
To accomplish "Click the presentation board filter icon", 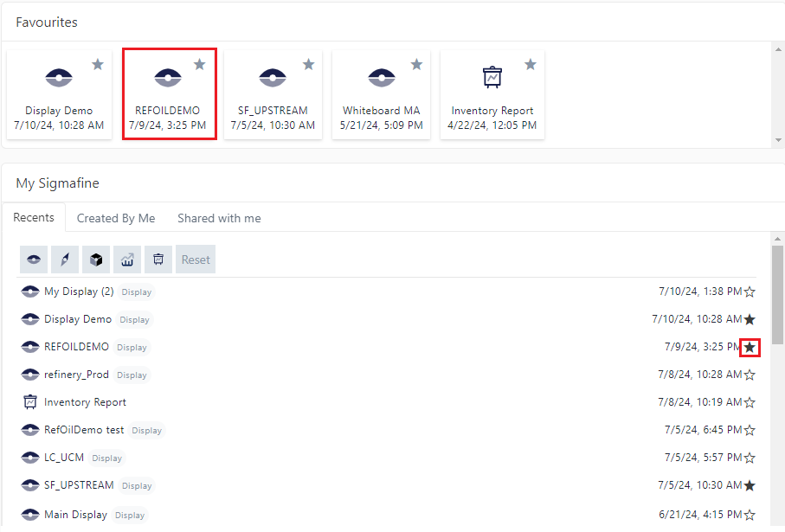I will (158, 260).
